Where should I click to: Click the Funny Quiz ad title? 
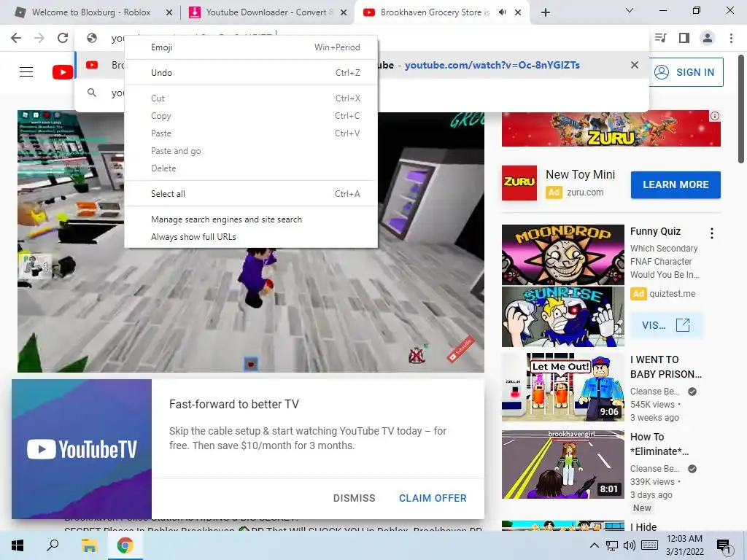click(655, 231)
